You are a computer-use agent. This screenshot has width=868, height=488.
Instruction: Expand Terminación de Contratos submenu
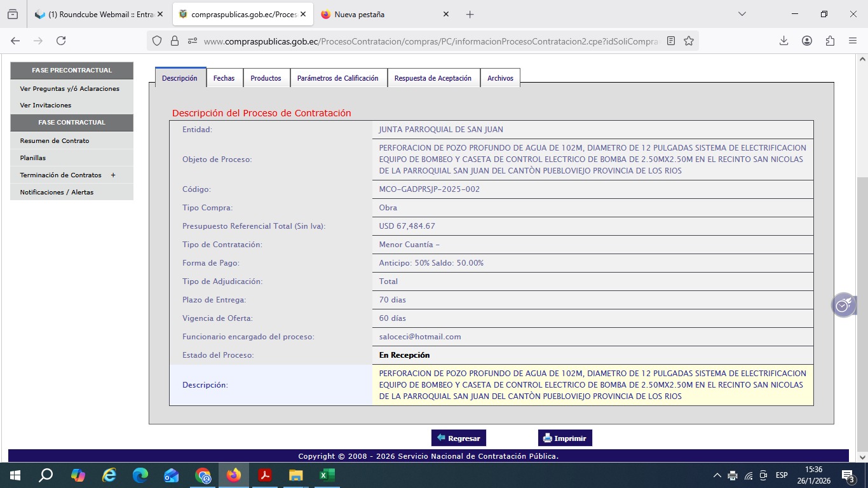point(113,175)
